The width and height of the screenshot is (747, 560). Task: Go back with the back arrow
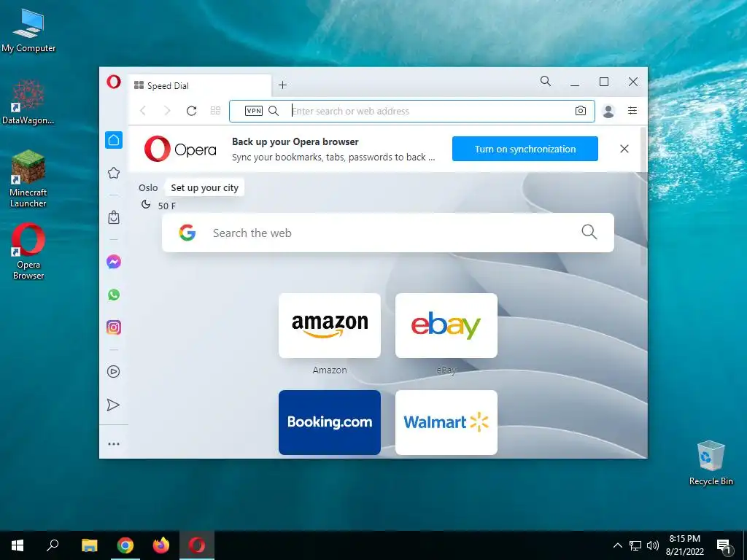pyautogui.click(x=143, y=111)
